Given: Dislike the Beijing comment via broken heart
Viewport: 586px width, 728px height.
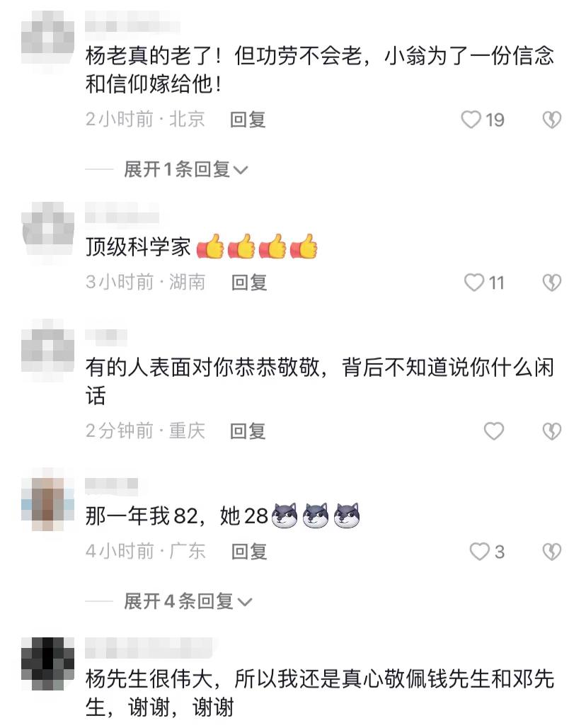Looking at the screenshot, I should pyautogui.click(x=551, y=120).
